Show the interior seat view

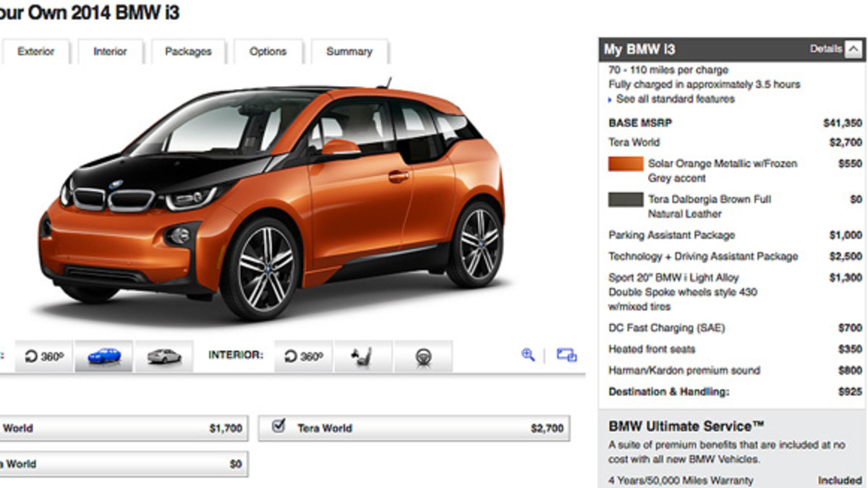pyautogui.click(x=362, y=356)
